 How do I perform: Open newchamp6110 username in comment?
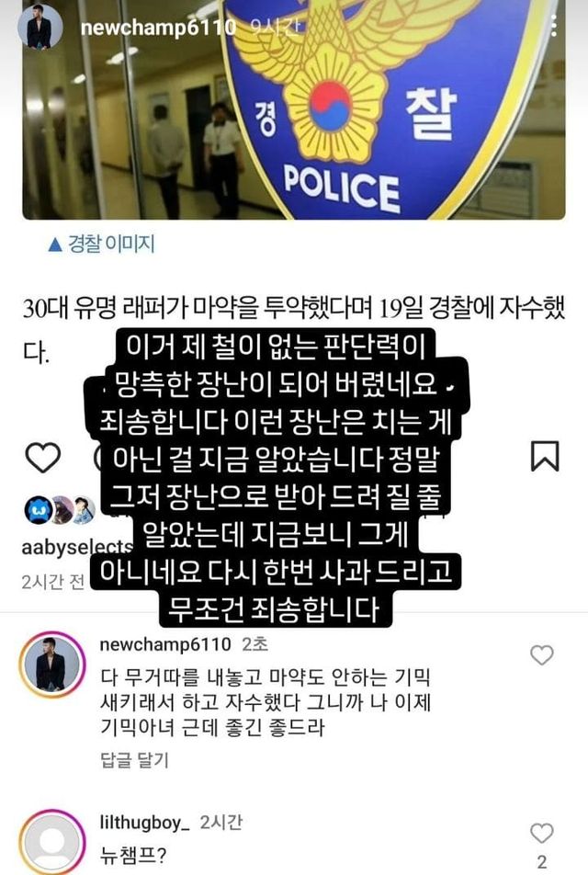coord(165,644)
